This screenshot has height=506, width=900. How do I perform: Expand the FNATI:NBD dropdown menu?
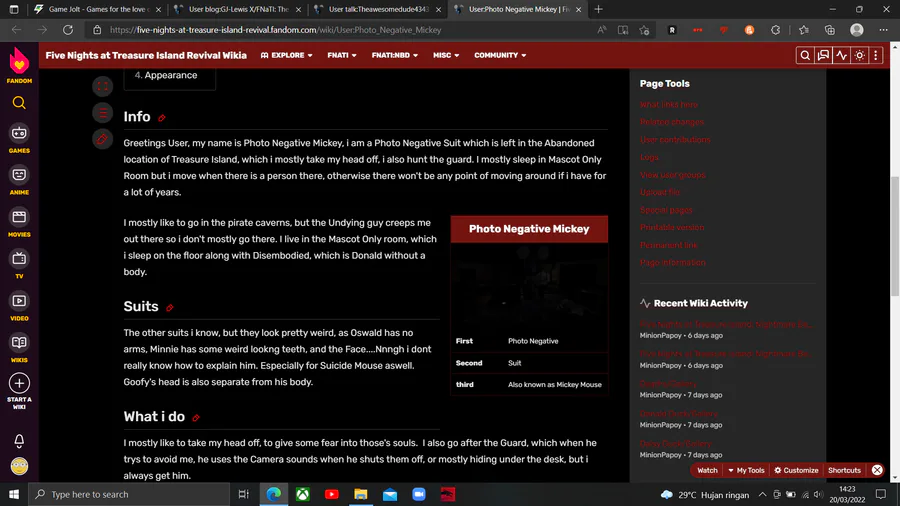click(395, 56)
